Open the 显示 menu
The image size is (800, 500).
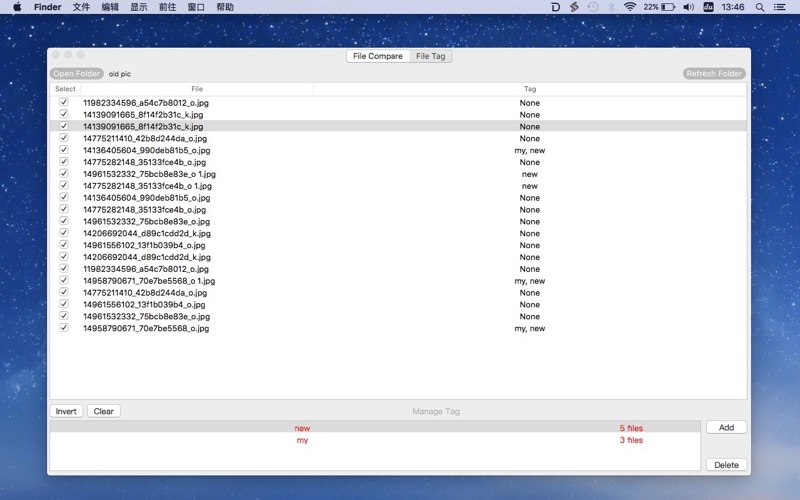point(138,7)
